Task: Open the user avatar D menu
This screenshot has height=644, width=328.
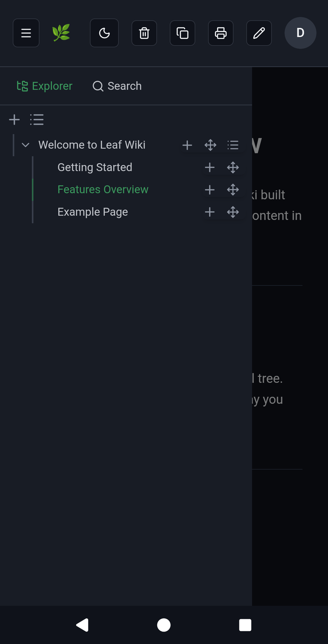Action: click(300, 33)
